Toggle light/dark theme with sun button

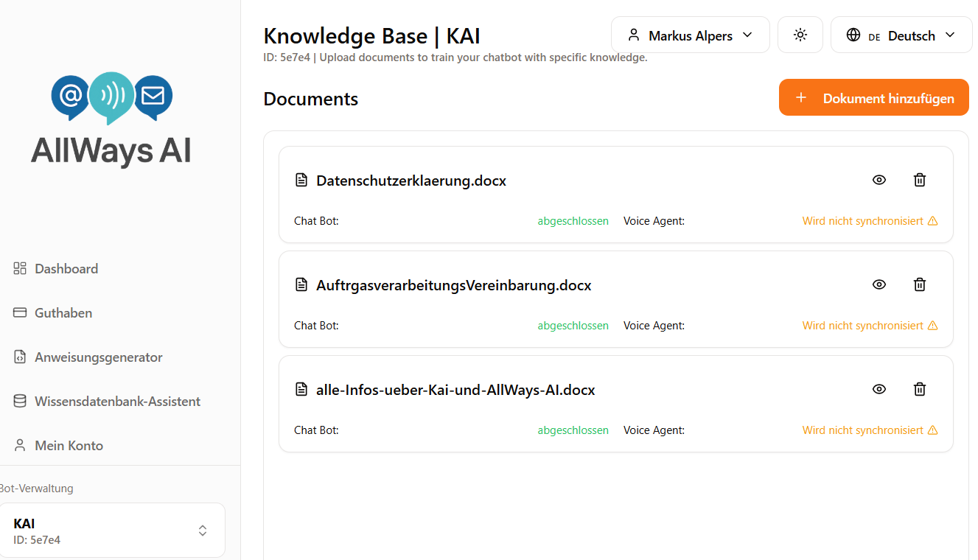[x=800, y=35]
